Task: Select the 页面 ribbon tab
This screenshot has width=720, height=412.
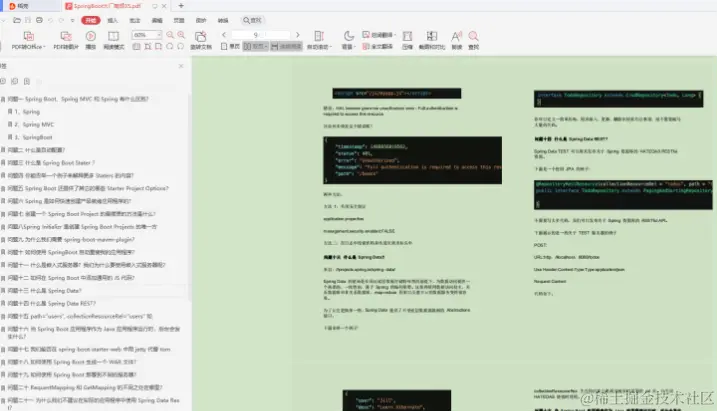Action: tap(179, 20)
